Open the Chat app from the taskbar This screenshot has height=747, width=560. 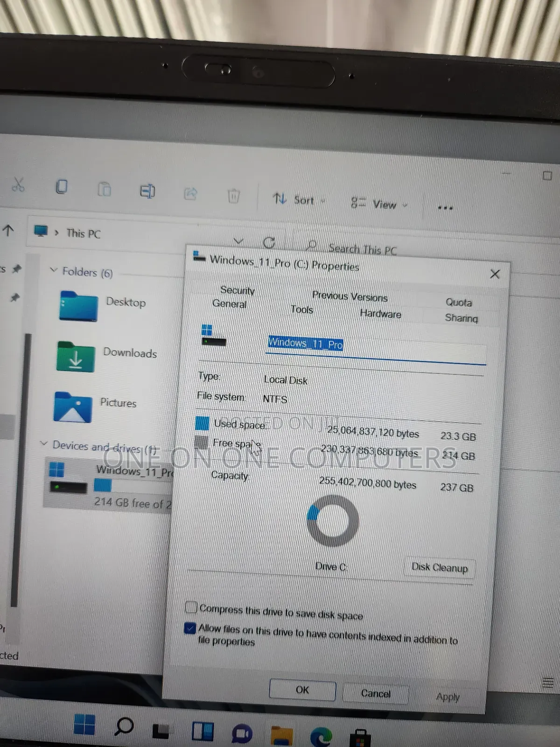point(242,733)
